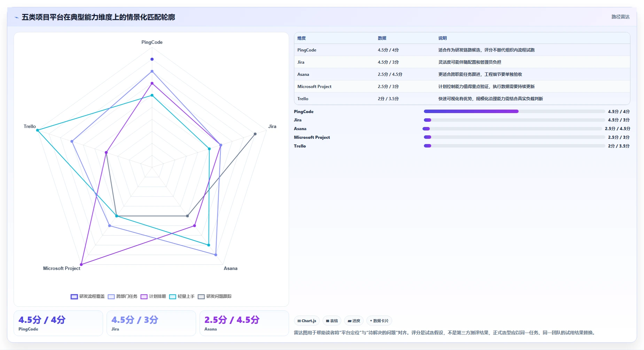The height and width of the screenshot is (350, 644).
Task: Click the description starting 更适合跨职能任务跟进
Action: tap(480, 74)
